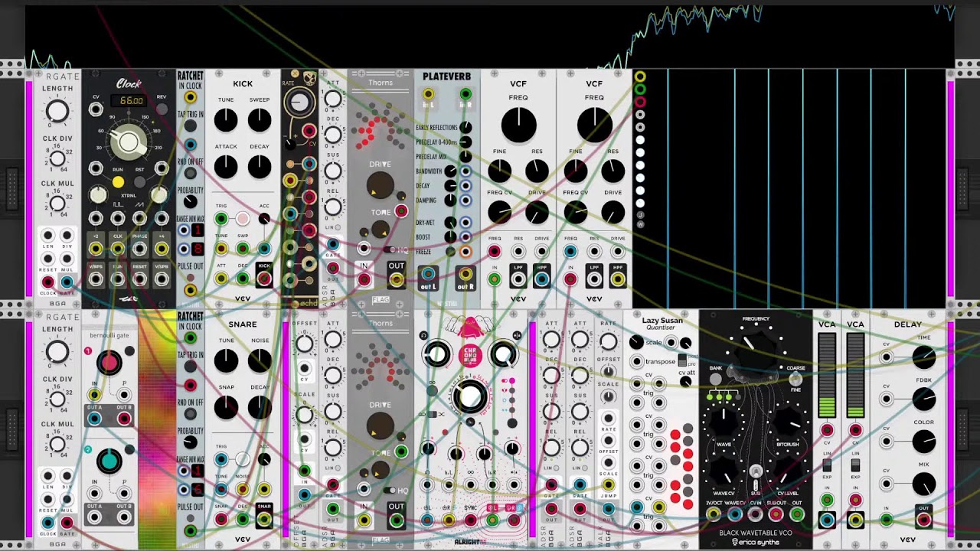Click the LPF output jack on left VCF
980x551 pixels.
point(518,279)
